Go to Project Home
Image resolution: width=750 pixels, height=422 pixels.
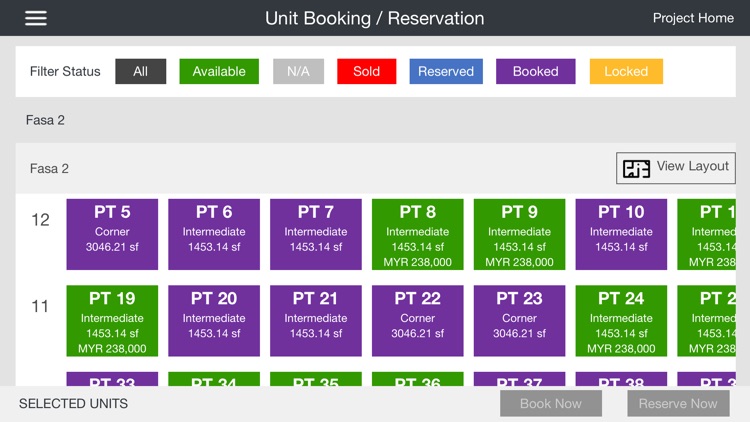pyautogui.click(x=693, y=18)
